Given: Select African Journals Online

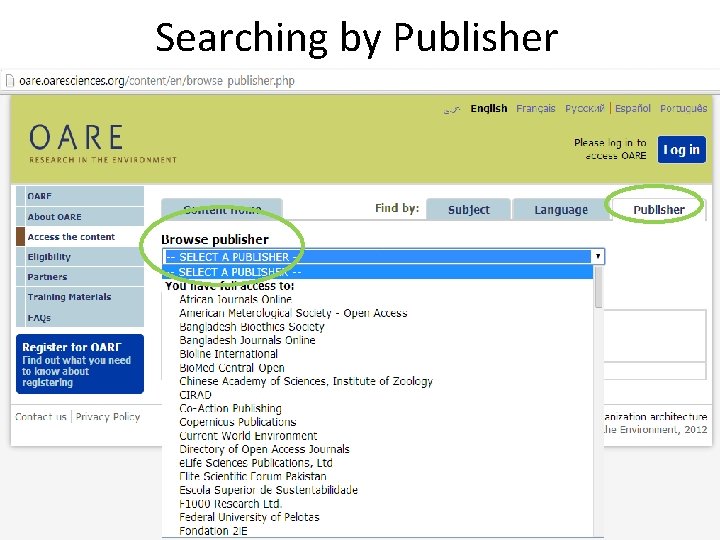Looking at the screenshot, I should (x=236, y=299).
